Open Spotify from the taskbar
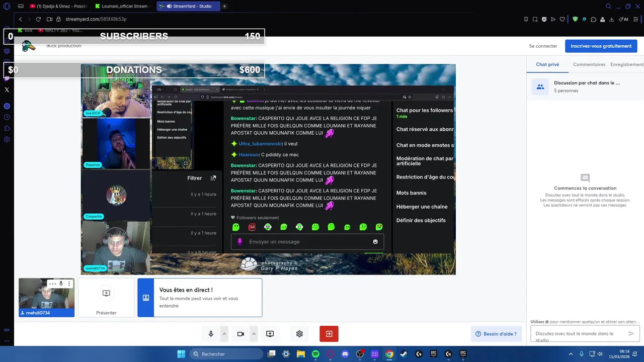 coord(315,354)
